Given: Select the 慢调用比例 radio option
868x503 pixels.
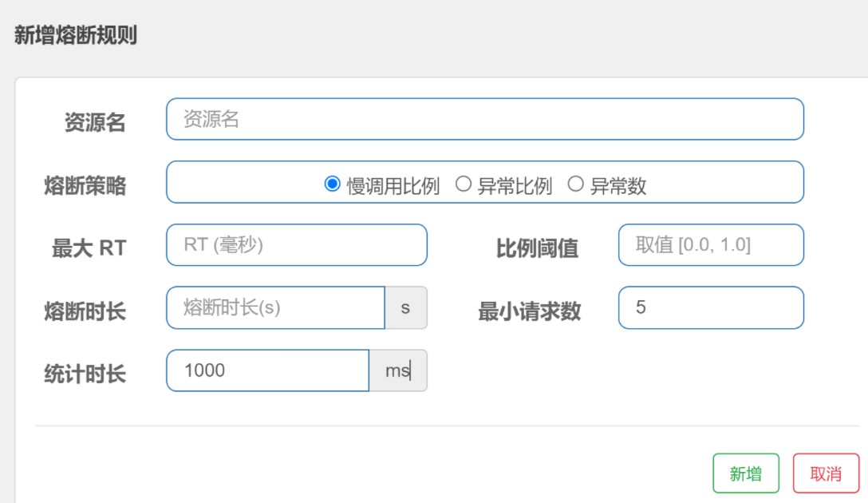Looking at the screenshot, I should coord(333,184).
